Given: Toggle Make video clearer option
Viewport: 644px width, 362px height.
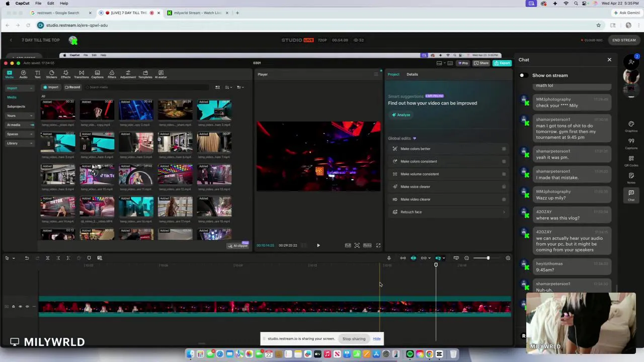Looking at the screenshot, I should [504, 199].
